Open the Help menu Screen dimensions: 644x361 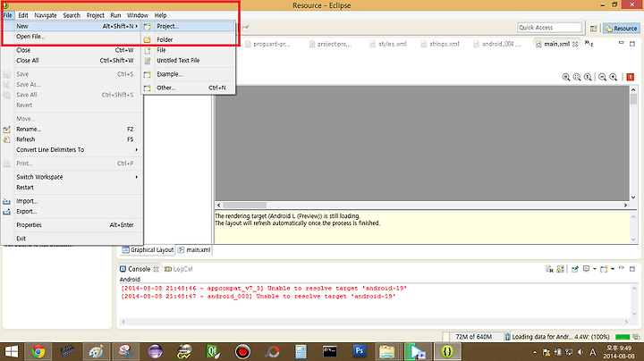(160, 15)
